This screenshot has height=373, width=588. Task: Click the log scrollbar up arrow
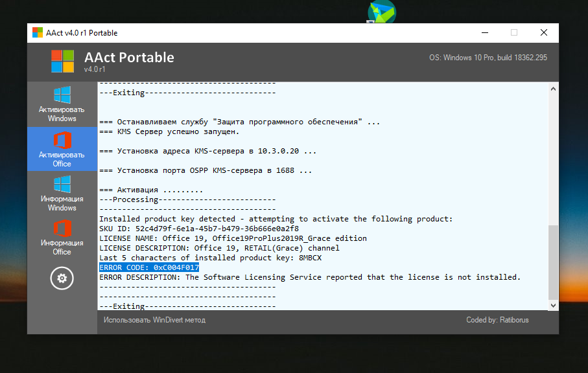click(553, 89)
